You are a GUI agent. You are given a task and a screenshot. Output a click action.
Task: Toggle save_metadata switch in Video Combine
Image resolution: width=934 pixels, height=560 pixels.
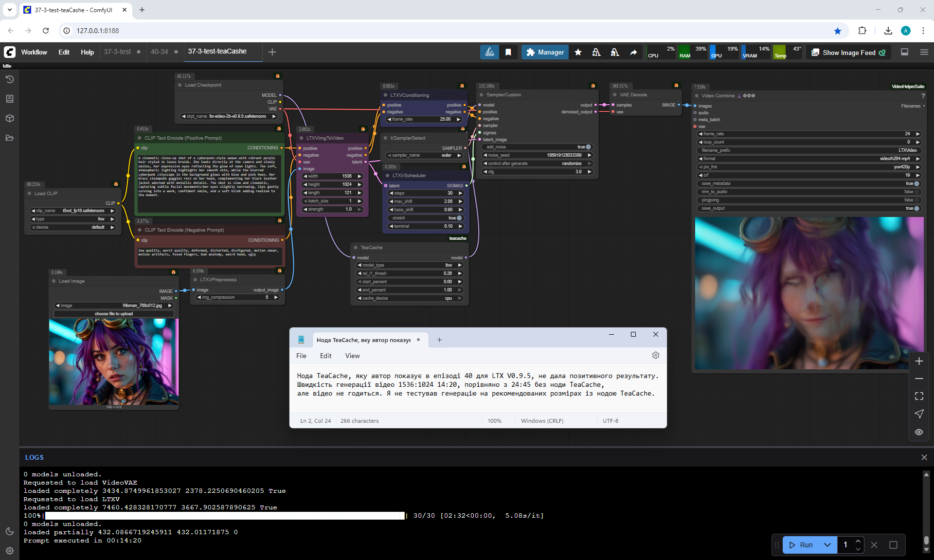pyautogui.click(x=916, y=183)
